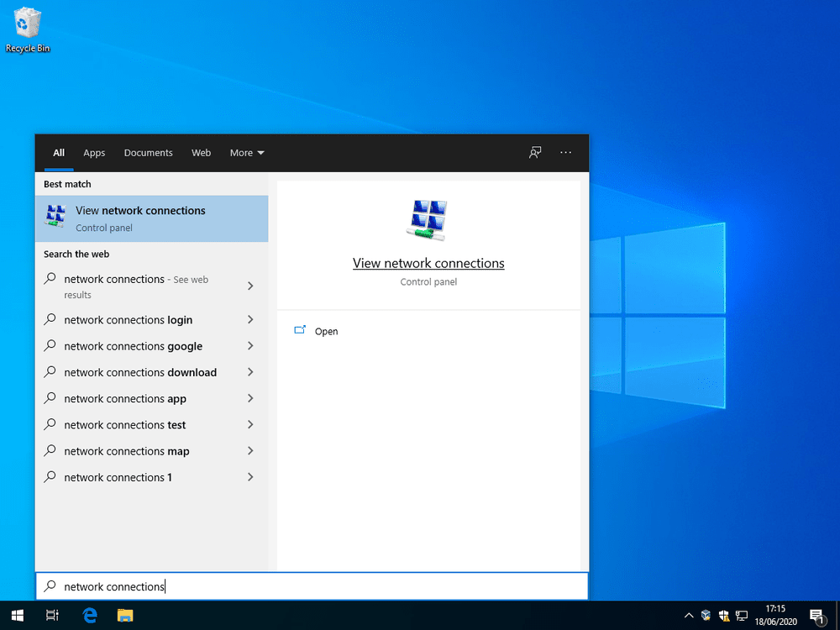Click into the search text field
This screenshot has height=630, width=840.
click(x=312, y=586)
